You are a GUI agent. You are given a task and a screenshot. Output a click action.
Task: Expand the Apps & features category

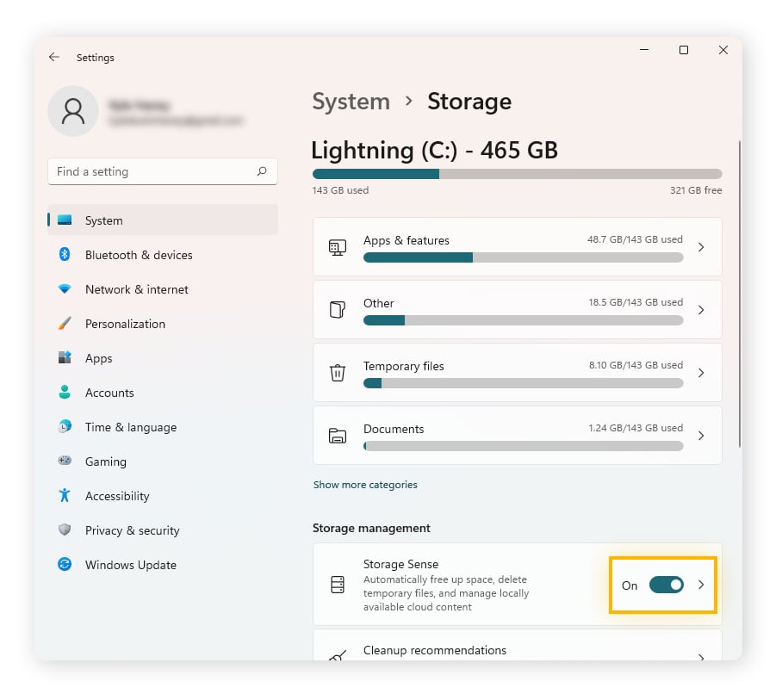(x=701, y=247)
